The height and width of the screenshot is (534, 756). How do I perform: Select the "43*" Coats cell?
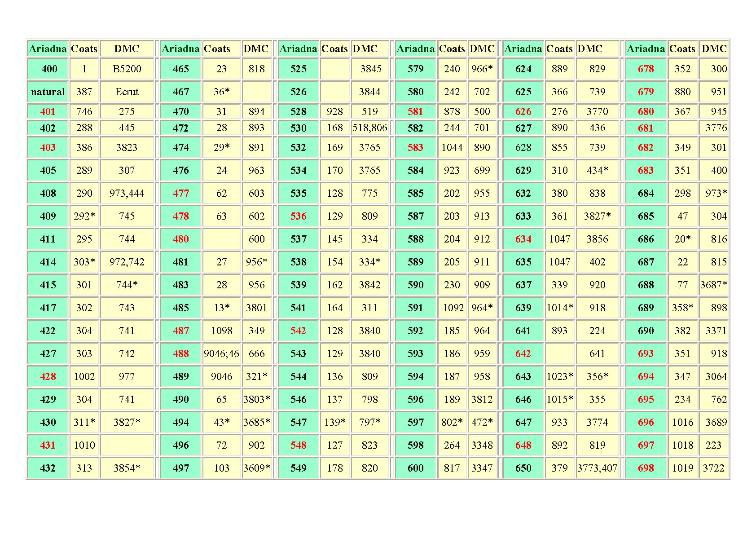pyautogui.click(x=222, y=423)
